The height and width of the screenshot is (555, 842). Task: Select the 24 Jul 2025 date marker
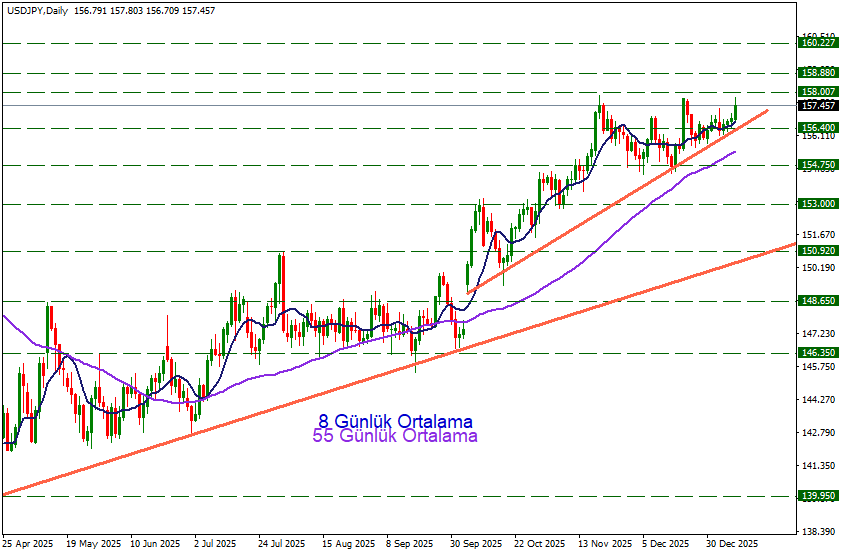click(x=282, y=544)
